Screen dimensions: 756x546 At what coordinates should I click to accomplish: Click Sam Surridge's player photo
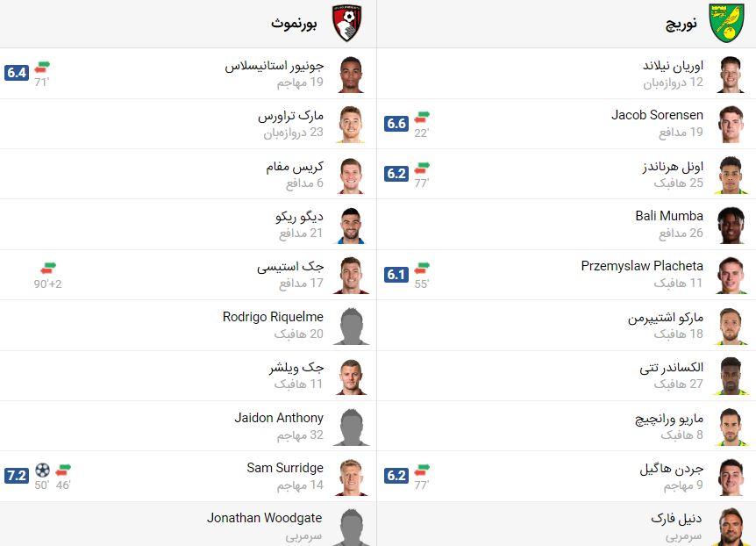pyautogui.click(x=351, y=477)
